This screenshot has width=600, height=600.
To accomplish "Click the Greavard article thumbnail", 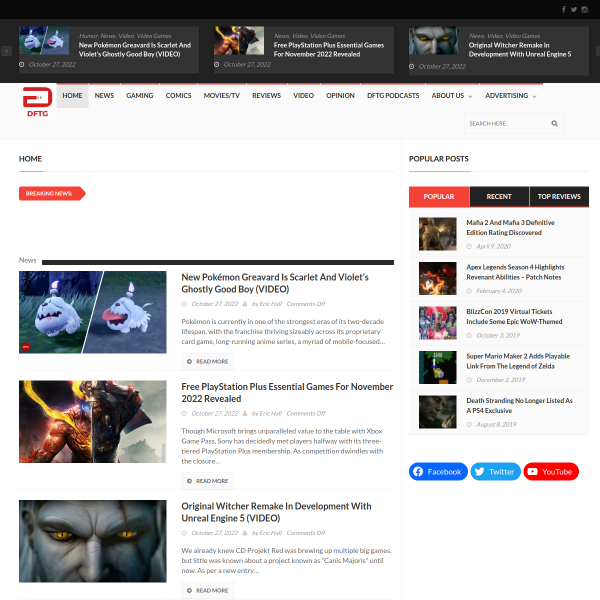I will pyautogui.click(x=93, y=312).
